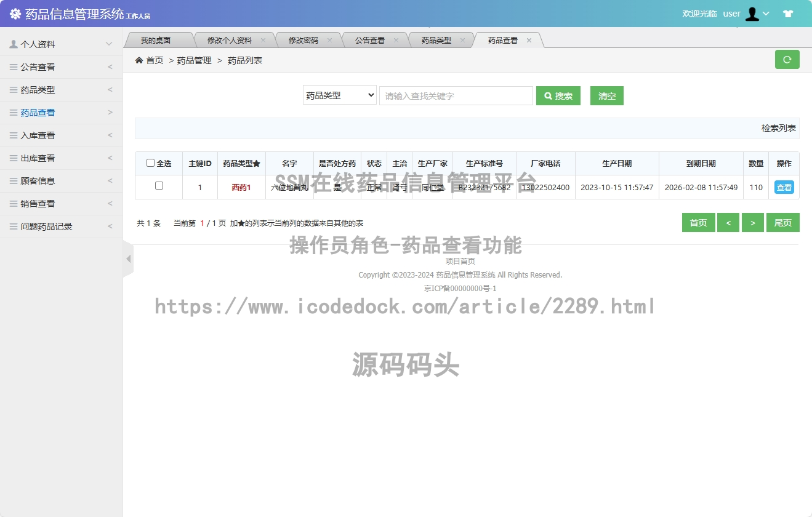Click the 首页 breadcrumb text
Image resolution: width=812 pixels, height=517 pixels.
(155, 60)
